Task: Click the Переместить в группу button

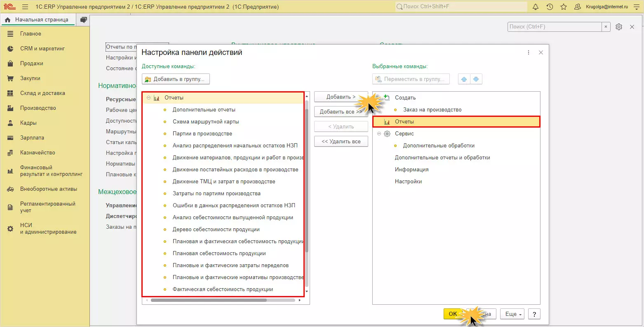Action: [411, 79]
